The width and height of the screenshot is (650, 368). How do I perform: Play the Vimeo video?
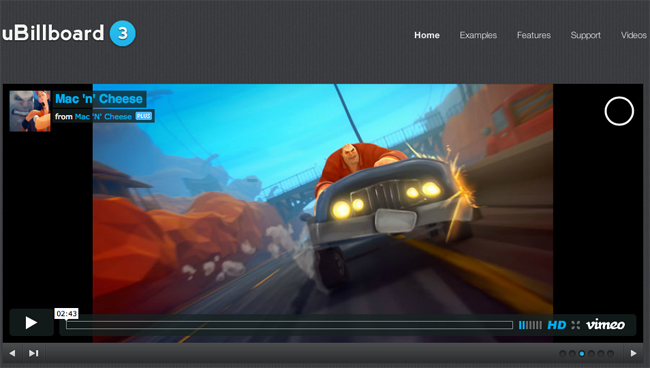click(32, 322)
